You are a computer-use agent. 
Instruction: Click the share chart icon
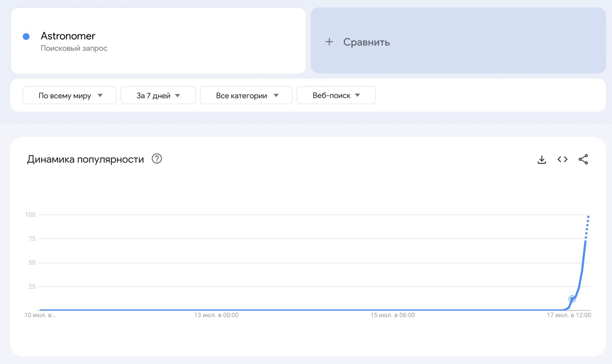[x=583, y=159]
